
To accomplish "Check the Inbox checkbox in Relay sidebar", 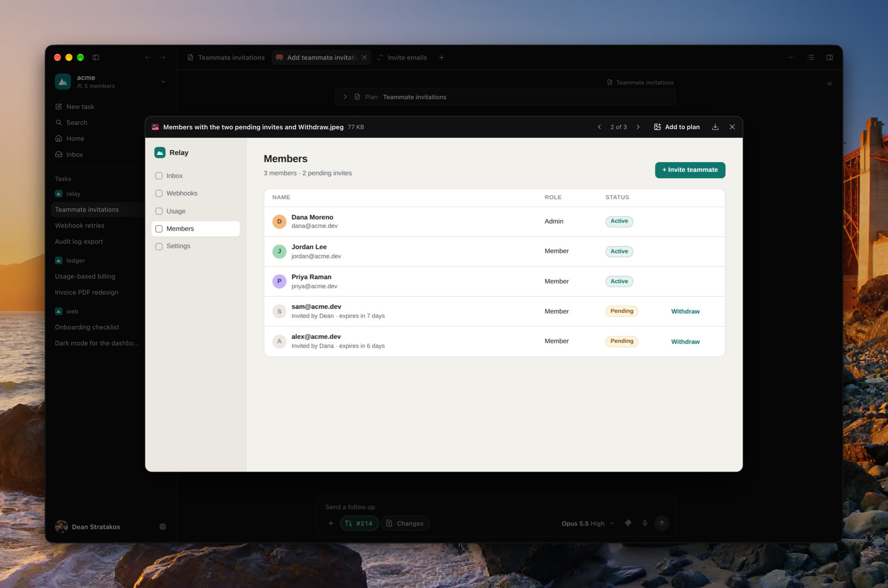I will 159,176.
